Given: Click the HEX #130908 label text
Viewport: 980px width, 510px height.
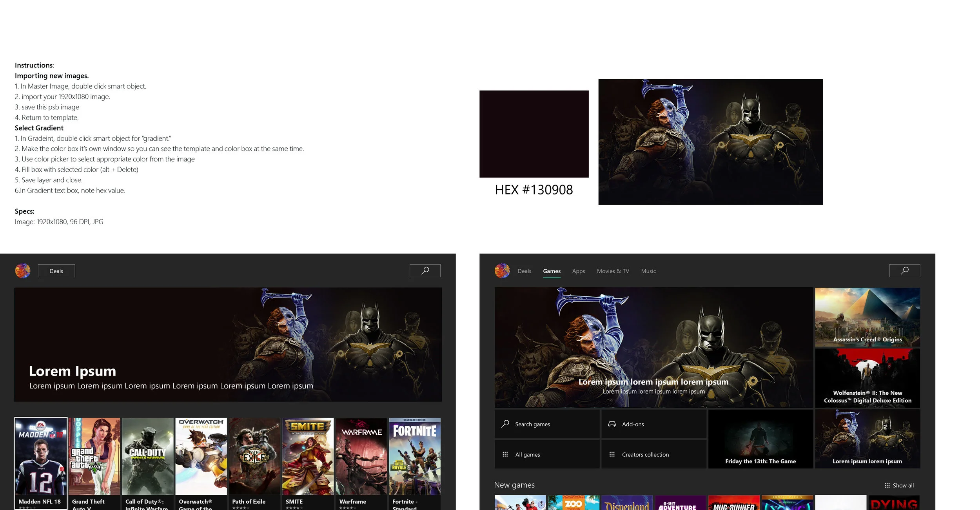Looking at the screenshot, I should pyautogui.click(x=534, y=190).
